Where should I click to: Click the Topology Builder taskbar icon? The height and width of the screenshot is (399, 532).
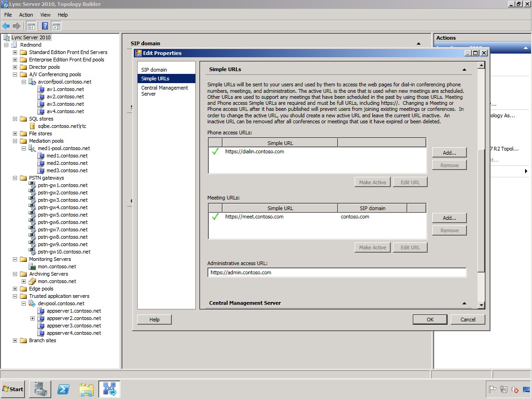pyautogui.click(x=109, y=389)
